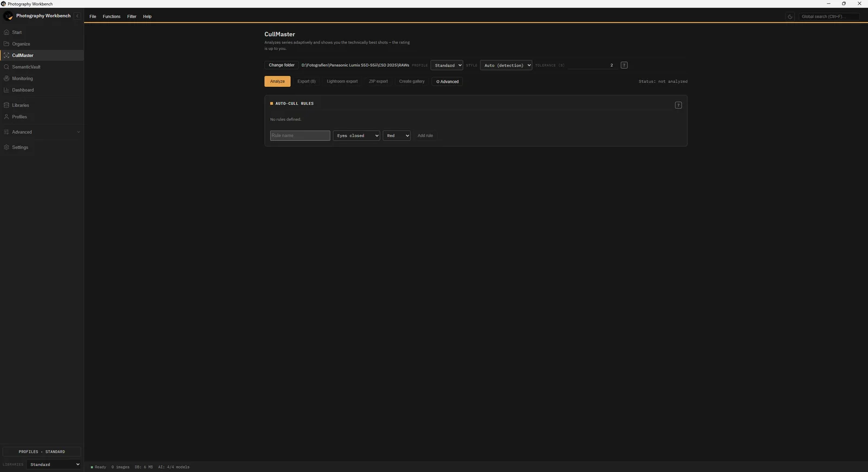
Task: Focus the Rule name input field
Action: click(x=300, y=136)
